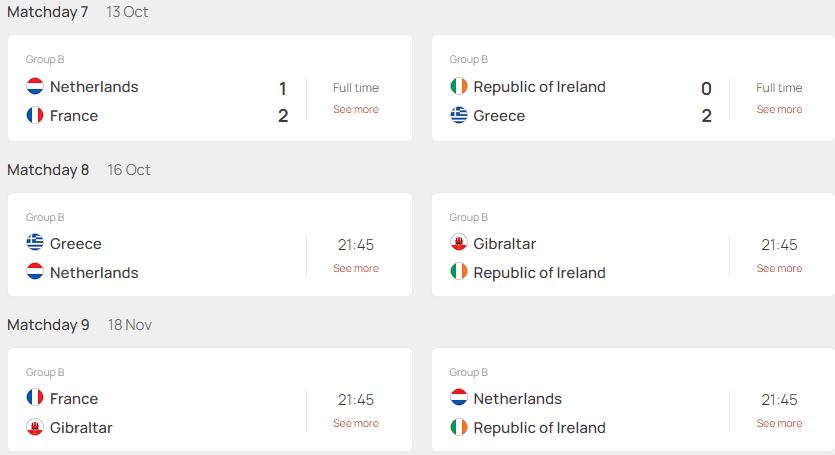The height and width of the screenshot is (455, 835).
Task: Click Republic of Ireland flag in Matchday 7 match
Action: (x=459, y=86)
